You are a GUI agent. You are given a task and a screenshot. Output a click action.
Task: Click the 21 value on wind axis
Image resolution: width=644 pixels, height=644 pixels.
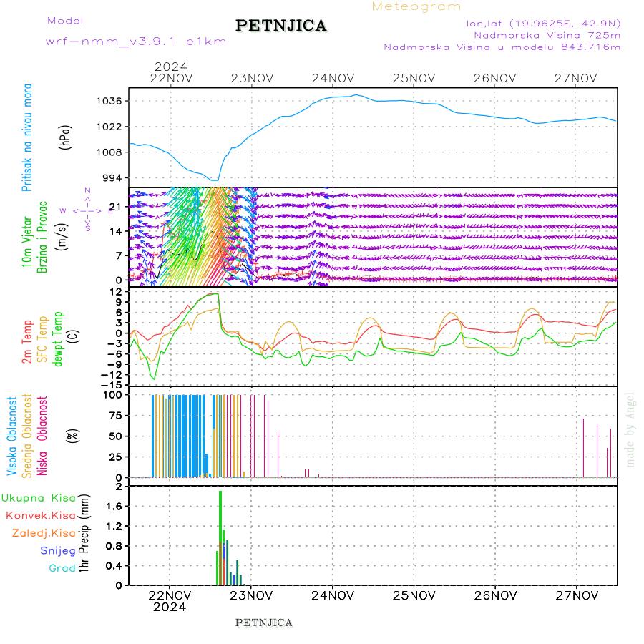click(116, 207)
